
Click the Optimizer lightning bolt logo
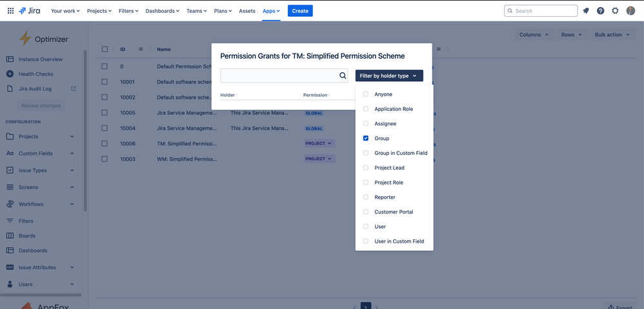(x=25, y=39)
